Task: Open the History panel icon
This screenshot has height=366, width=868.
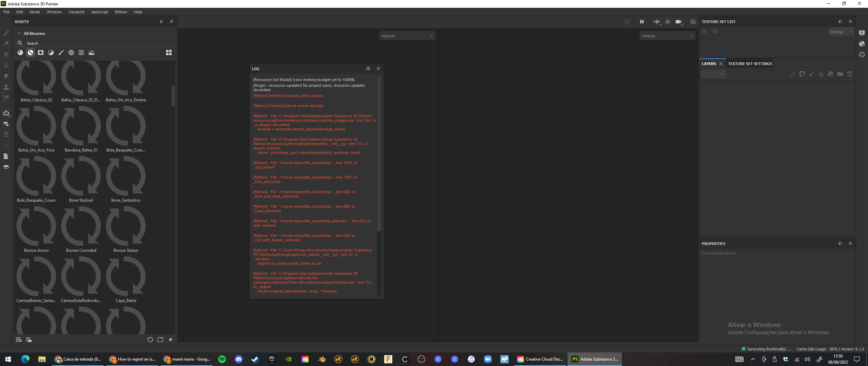Action: (x=862, y=55)
